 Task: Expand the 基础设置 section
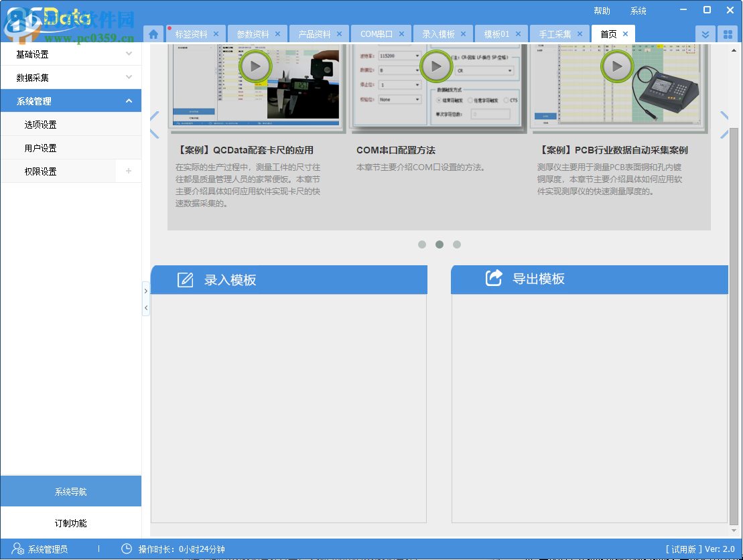pyautogui.click(x=71, y=54)
